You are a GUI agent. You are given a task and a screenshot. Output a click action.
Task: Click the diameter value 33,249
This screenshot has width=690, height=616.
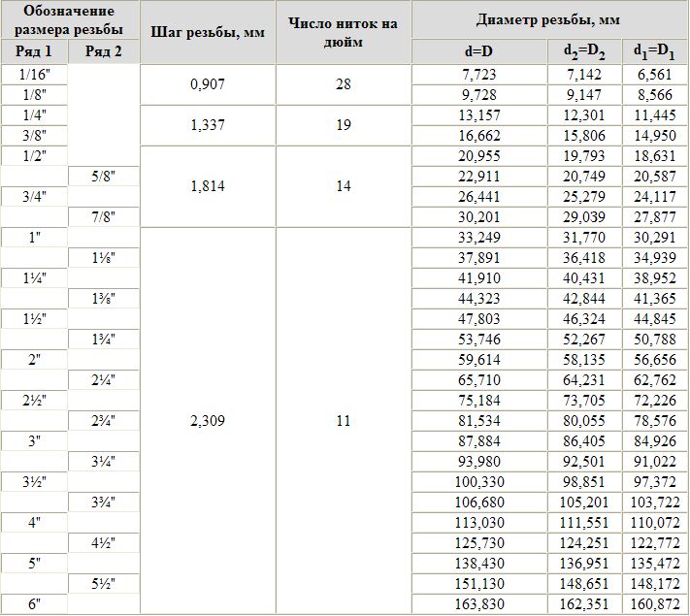click(479, 238)
